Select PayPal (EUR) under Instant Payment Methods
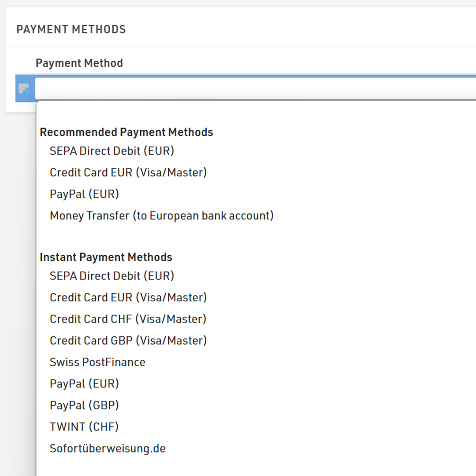Image resolution: width=476 pixels, height=476 pixels. (84, 384)
